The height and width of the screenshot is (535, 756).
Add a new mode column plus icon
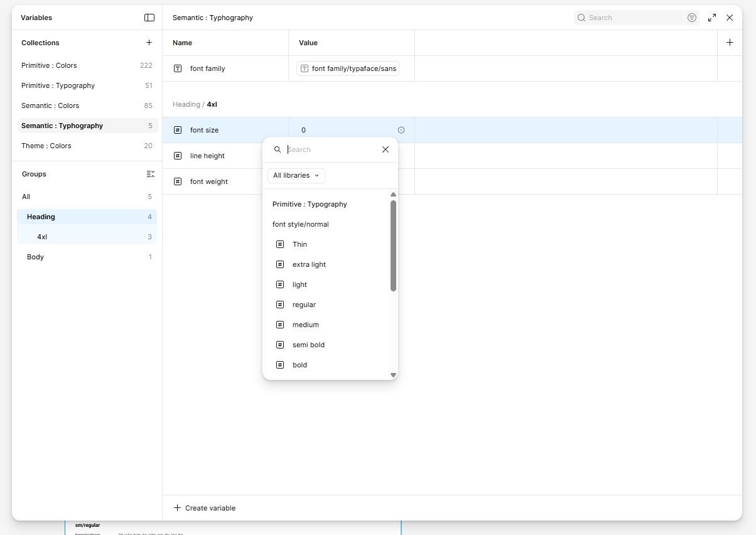730,43
